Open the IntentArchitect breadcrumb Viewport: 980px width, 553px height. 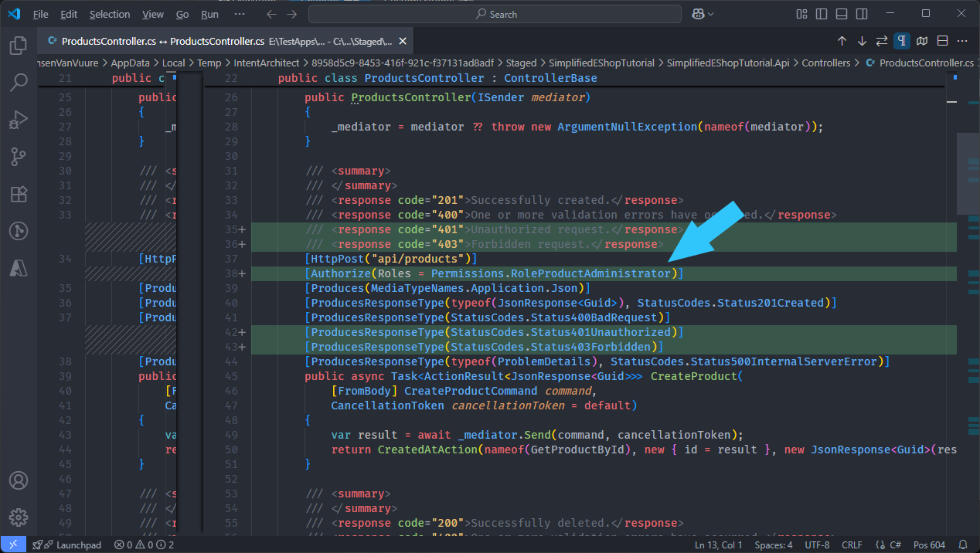pos(265,63)
